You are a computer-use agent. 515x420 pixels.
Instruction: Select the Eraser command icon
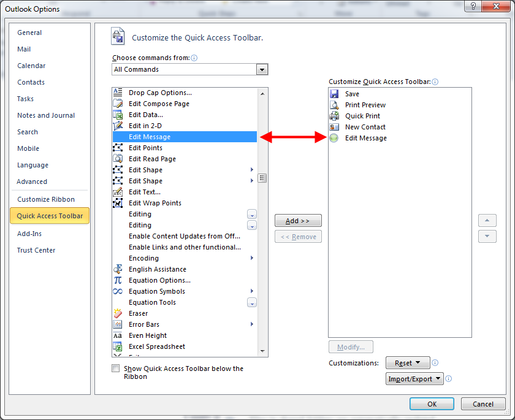(118, 313)
